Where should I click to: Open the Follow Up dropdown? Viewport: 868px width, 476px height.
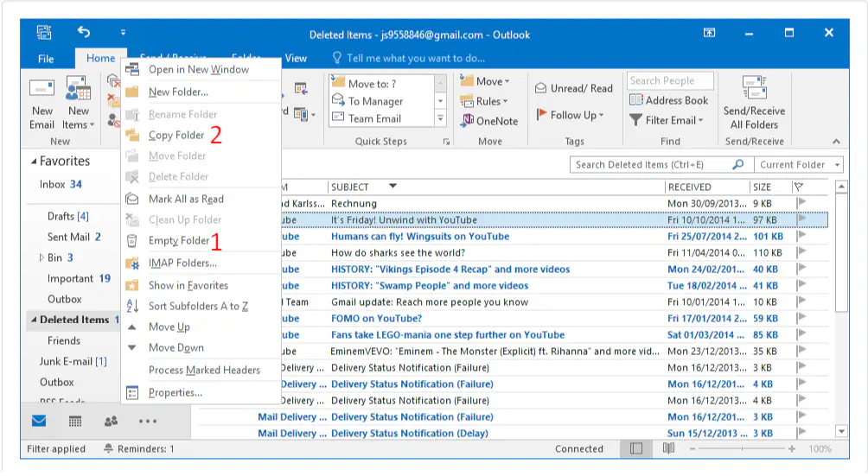tap(571, 115)
